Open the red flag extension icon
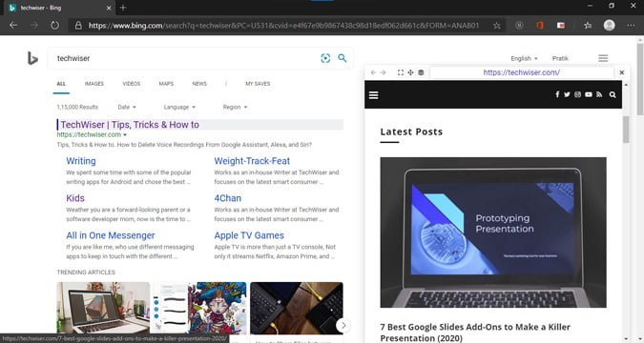The height and width of the screenshot is (343, 644). pos(561,26)
